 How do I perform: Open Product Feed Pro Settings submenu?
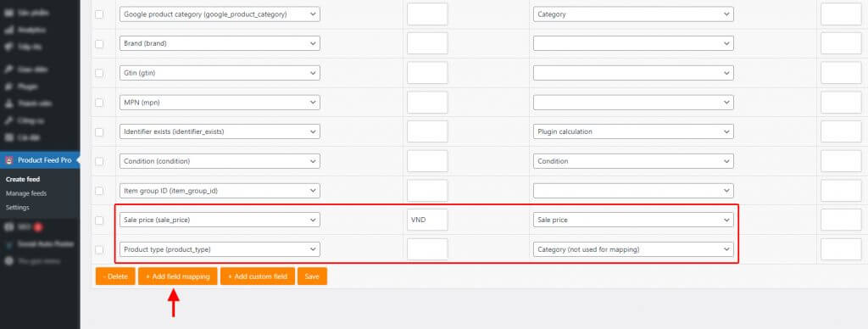(x=18, y=207)
